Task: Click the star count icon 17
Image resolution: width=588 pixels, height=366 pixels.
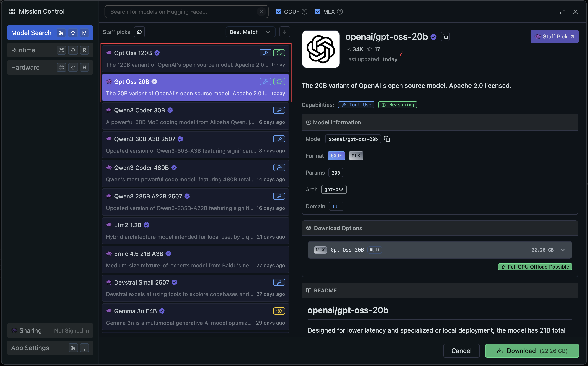Action: pyautogui.click(x=370, y=49)
